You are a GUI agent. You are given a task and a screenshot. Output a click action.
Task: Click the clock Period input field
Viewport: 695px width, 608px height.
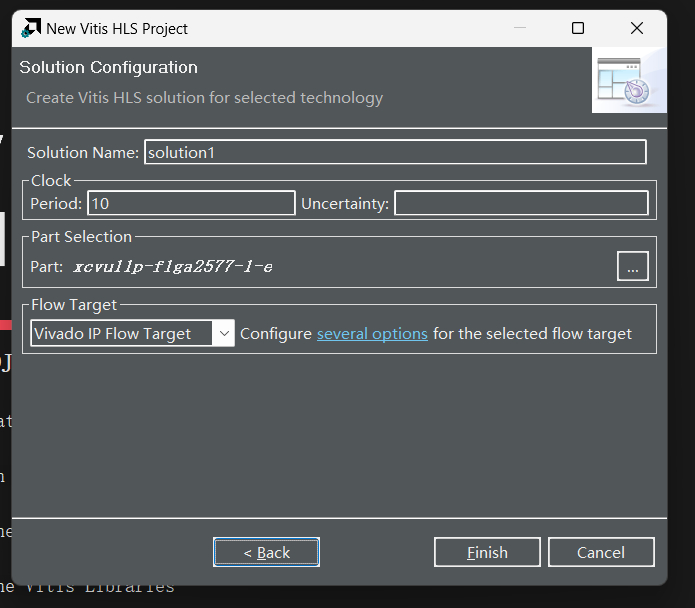(x=191, y=203)
